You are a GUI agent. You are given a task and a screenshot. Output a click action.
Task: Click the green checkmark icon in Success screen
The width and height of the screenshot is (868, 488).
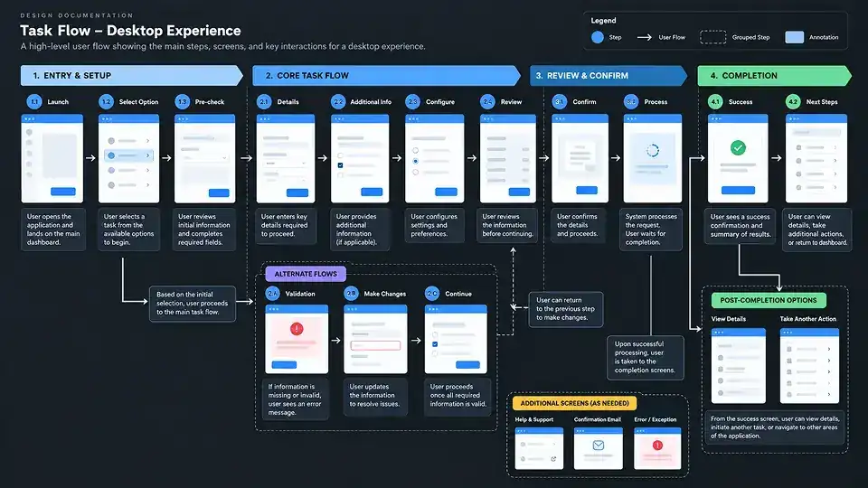tap(738, 147)
